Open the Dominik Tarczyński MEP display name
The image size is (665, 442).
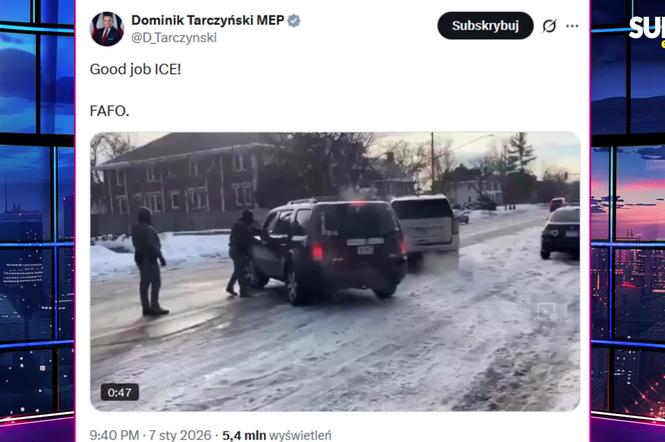pyautogui.click(x=207, y=20)
